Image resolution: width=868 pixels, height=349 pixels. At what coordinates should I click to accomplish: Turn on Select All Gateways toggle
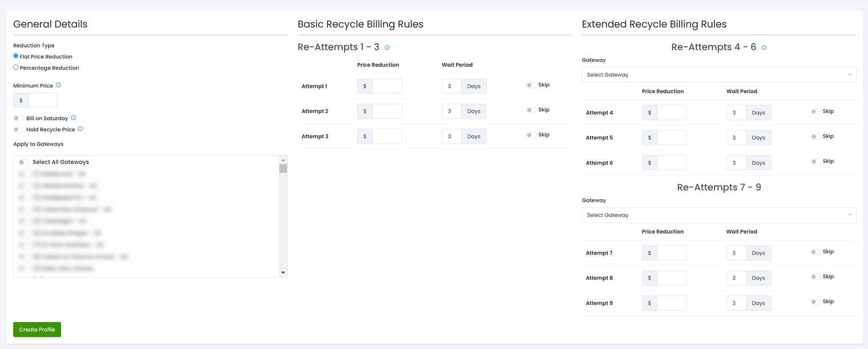24,162
